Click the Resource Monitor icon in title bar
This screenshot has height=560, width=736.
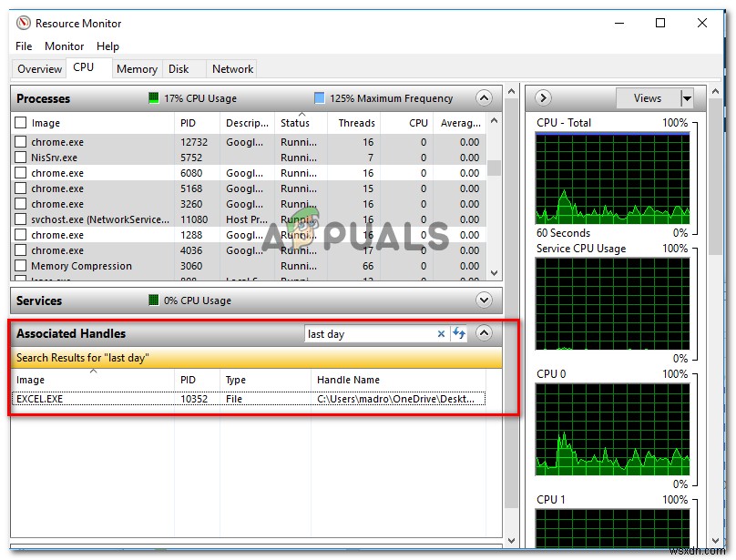pyautogui.click(x=21, y=23)
